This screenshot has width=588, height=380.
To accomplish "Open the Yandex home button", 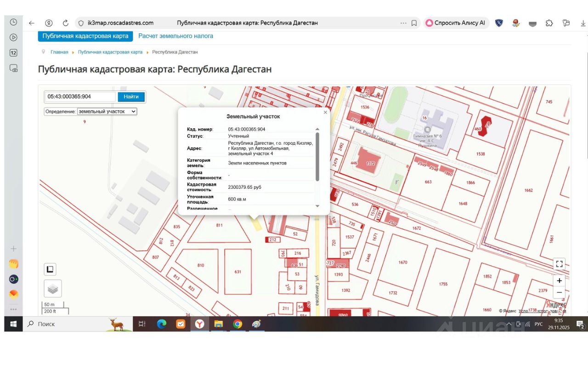I will [49, 23].
